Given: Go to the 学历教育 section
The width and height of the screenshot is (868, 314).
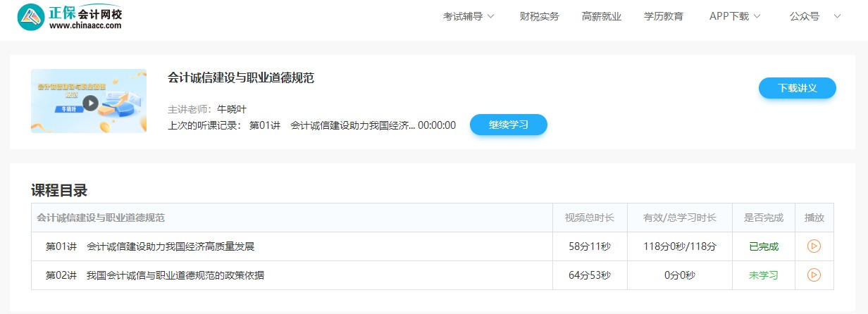Looking at the screenshot, I should (664, 16).
